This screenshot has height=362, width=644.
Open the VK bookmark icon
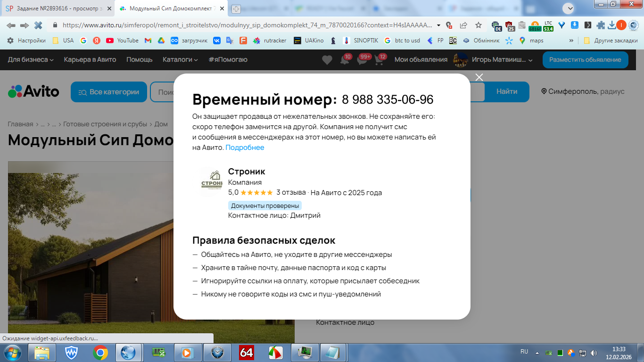[217, 41]
